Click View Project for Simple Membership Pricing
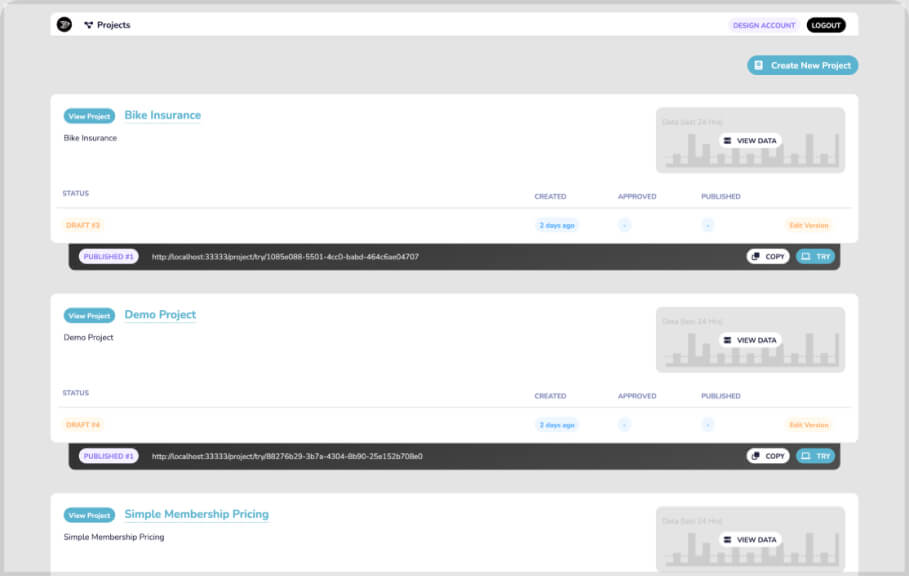Screen dimensions: 909x576 click(x=89, y=515)
